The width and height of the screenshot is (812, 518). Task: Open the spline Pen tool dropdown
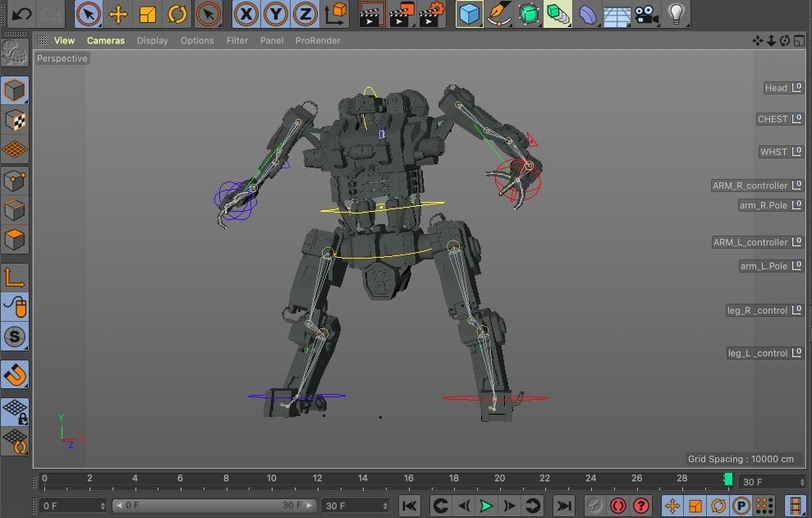[499, 14]
